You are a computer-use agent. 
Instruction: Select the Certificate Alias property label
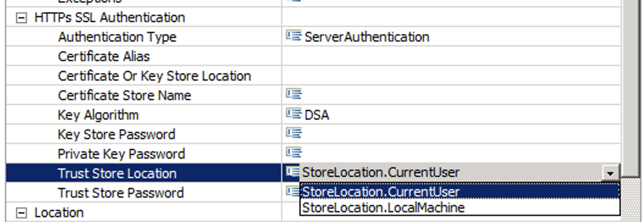[104, 57]
